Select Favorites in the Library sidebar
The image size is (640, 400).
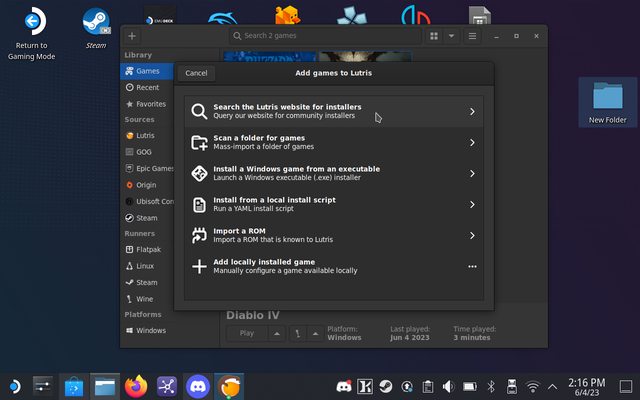(150, 103)
